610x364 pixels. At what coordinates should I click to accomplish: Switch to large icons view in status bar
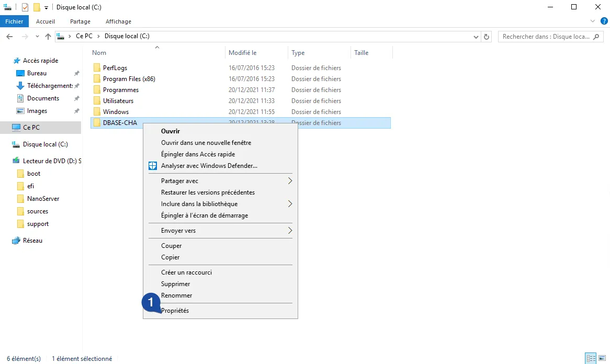(x=602, y=359)
